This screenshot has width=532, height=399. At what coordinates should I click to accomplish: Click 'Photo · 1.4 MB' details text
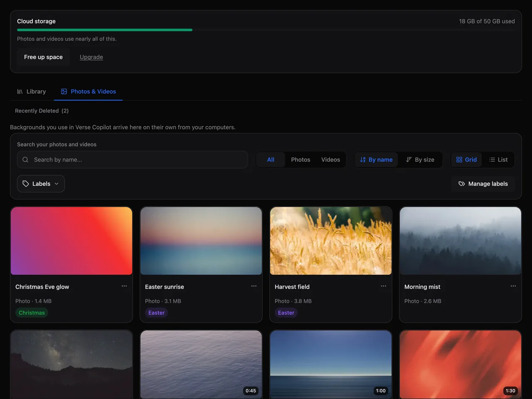[33, 301]
